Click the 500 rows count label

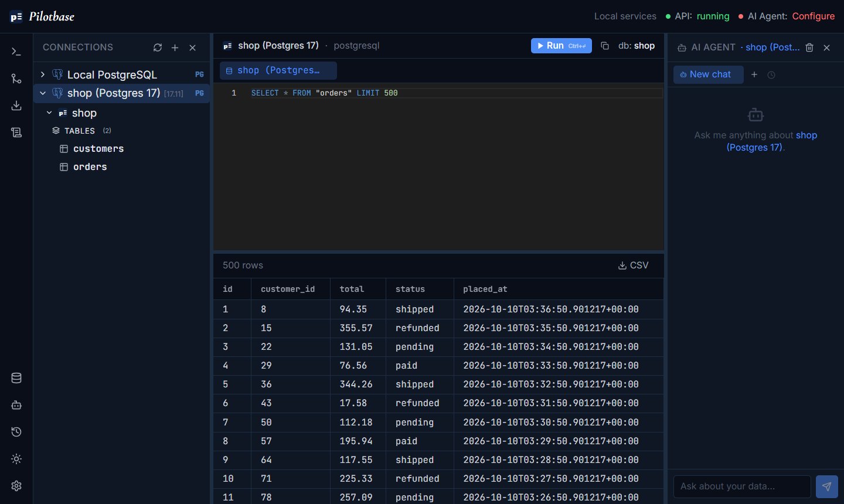[x=243, y=265]
